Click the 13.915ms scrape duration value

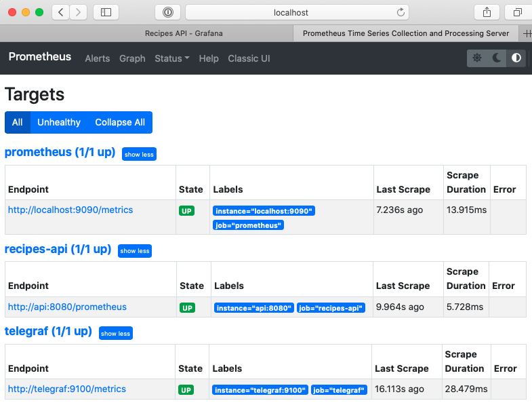point(466,210)
